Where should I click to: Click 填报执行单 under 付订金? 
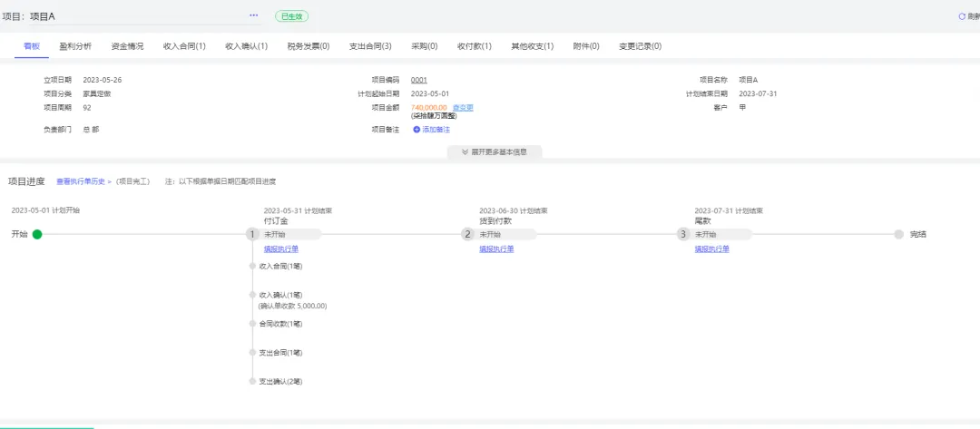[x=280, y=249]
